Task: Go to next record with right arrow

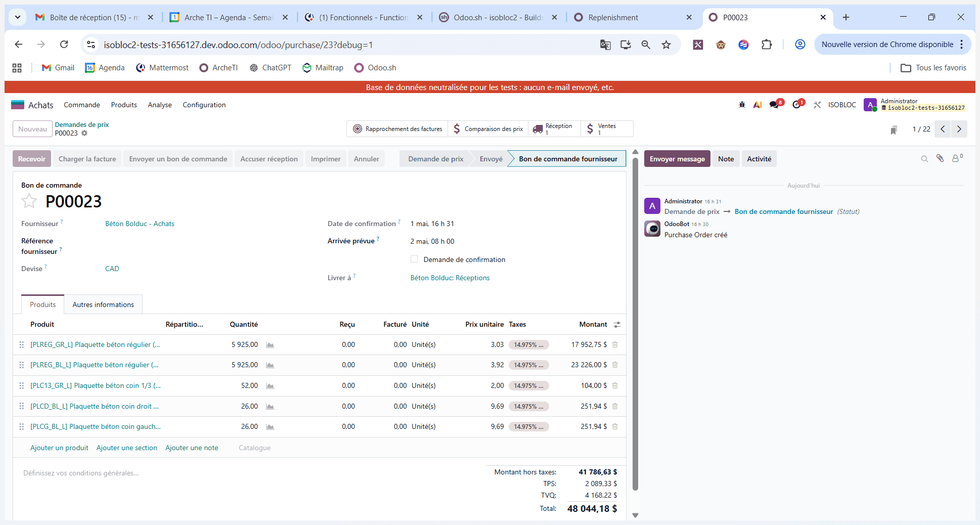Action: tap(959, 129)
